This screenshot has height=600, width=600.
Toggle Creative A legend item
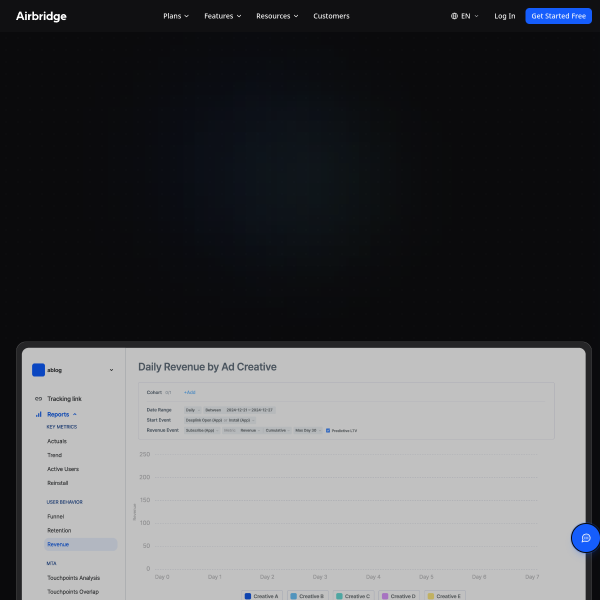(x=262, y=596)
